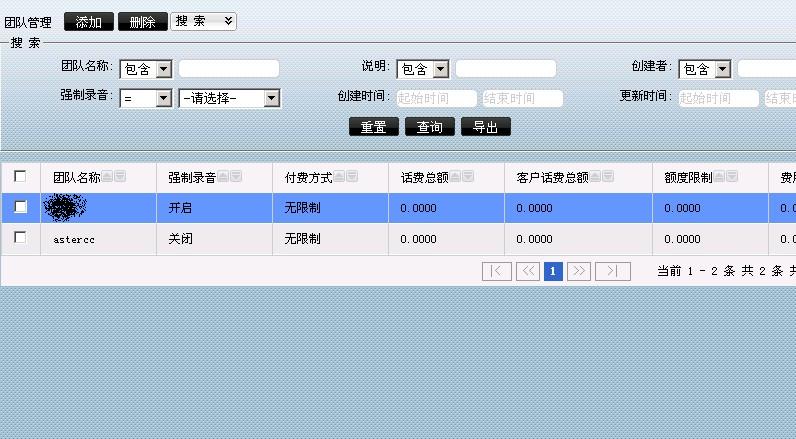Focus the 说明 search text field
This screenshot has width=796, height=439.
(x=506, y=69)
